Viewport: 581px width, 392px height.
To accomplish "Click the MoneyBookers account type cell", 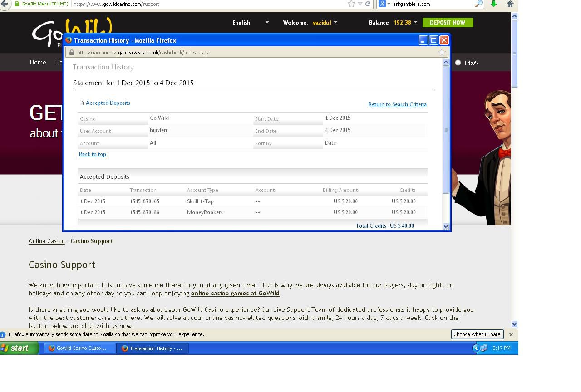I will click(205, 212).
